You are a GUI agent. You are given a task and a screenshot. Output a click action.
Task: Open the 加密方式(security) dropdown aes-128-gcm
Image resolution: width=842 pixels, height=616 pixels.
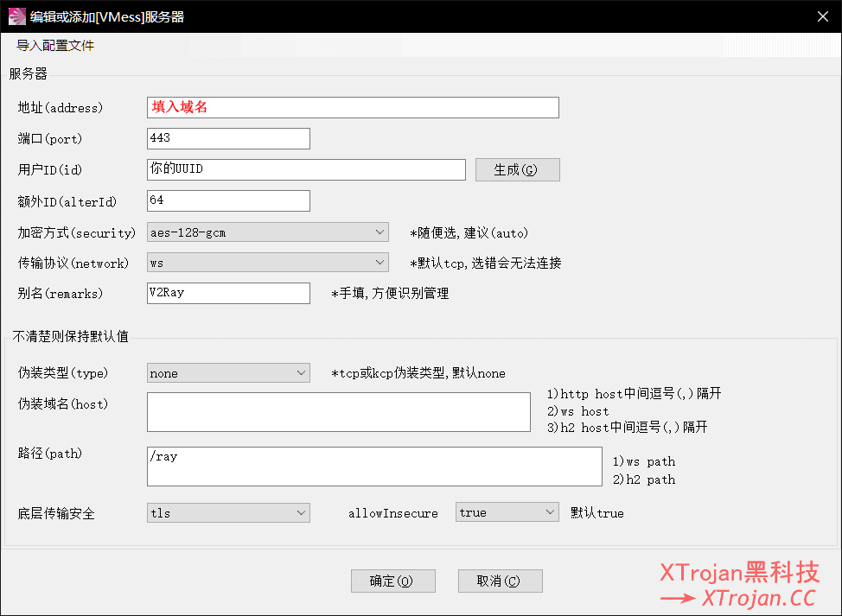267,232
